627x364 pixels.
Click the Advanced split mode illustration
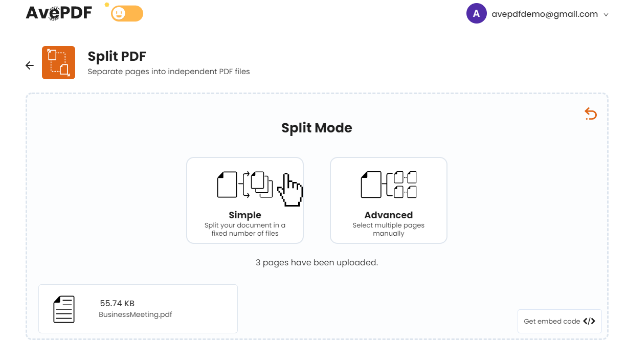click(x=389, y=185)
